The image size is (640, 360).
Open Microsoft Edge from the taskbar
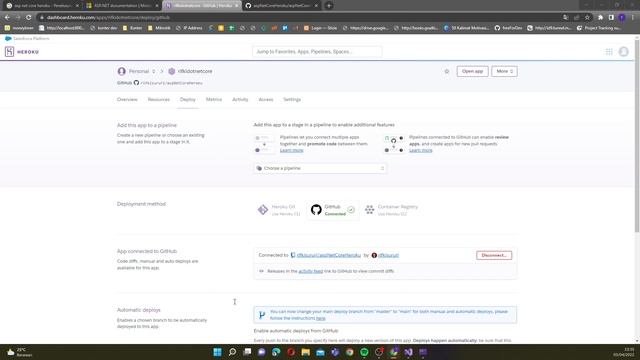click(276, 352)
